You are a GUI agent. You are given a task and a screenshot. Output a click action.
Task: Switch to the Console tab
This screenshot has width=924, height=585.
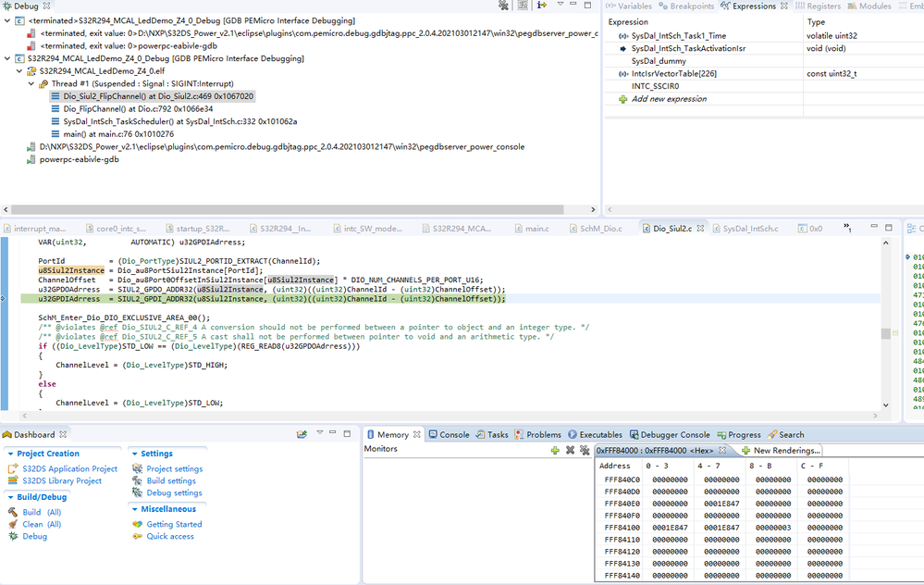449,435
